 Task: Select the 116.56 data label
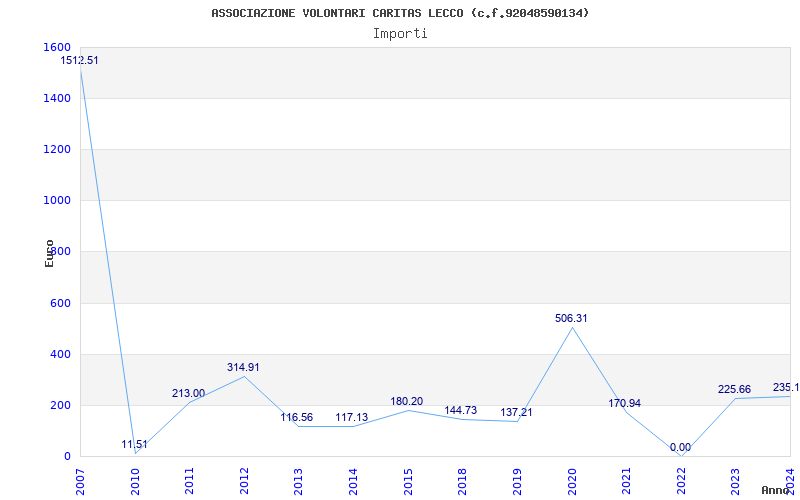(296, 417)
